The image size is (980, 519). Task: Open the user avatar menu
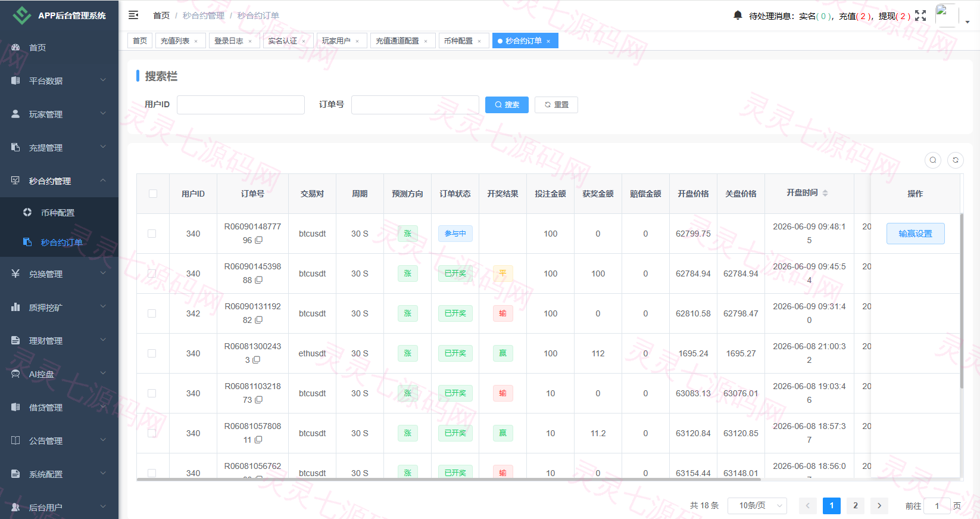click(x=946, y=15)
